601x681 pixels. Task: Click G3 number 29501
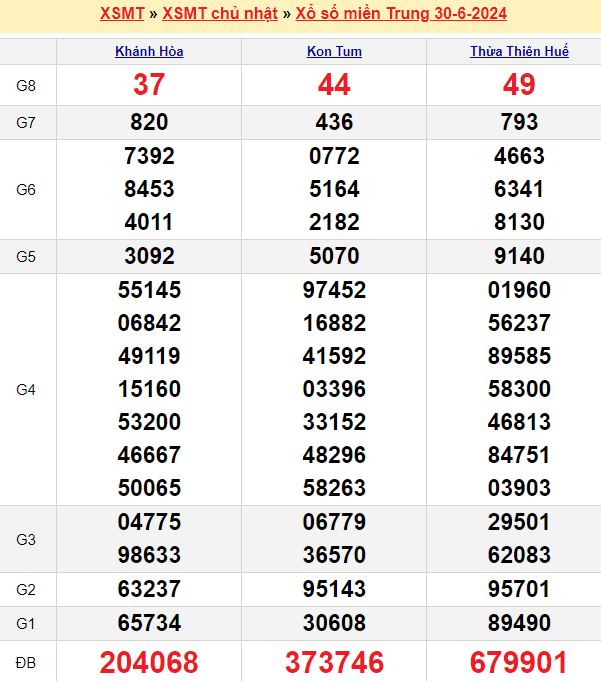click(519, 522)
